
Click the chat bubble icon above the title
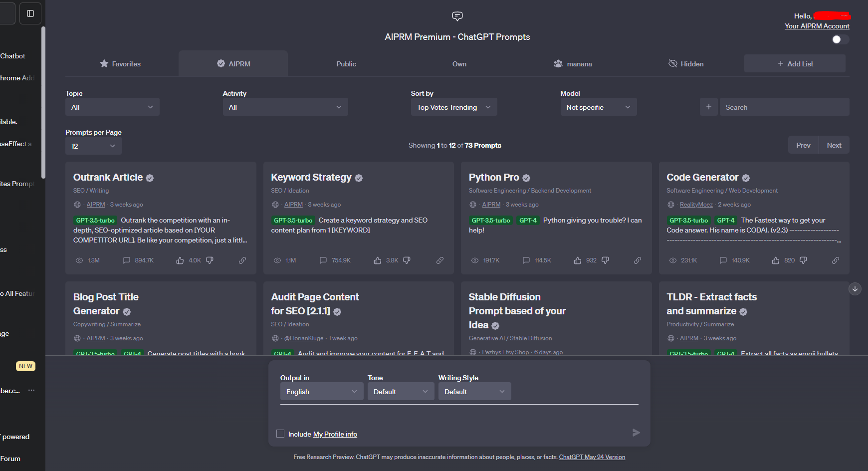[x=457, y=16]
